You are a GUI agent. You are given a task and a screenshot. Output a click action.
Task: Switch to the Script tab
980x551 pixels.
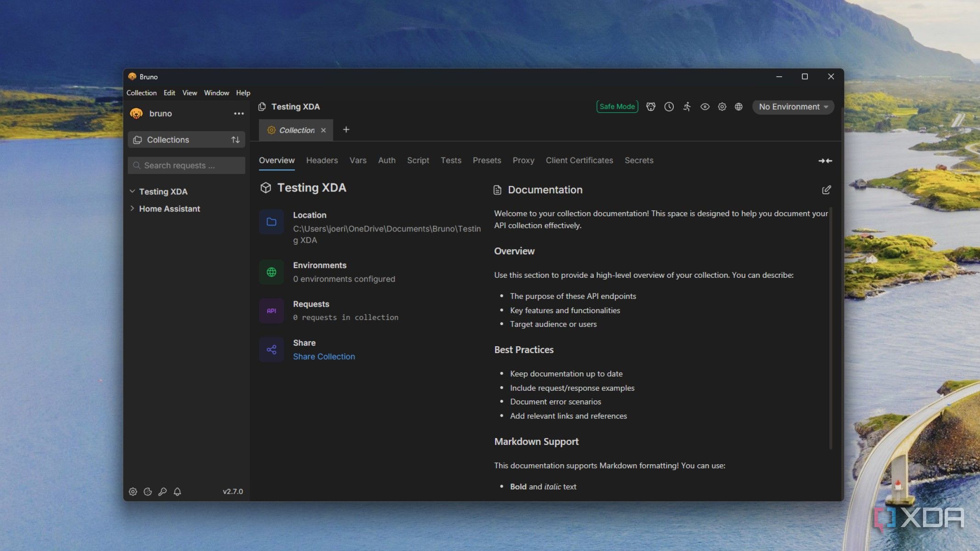[x=418, y=160]
